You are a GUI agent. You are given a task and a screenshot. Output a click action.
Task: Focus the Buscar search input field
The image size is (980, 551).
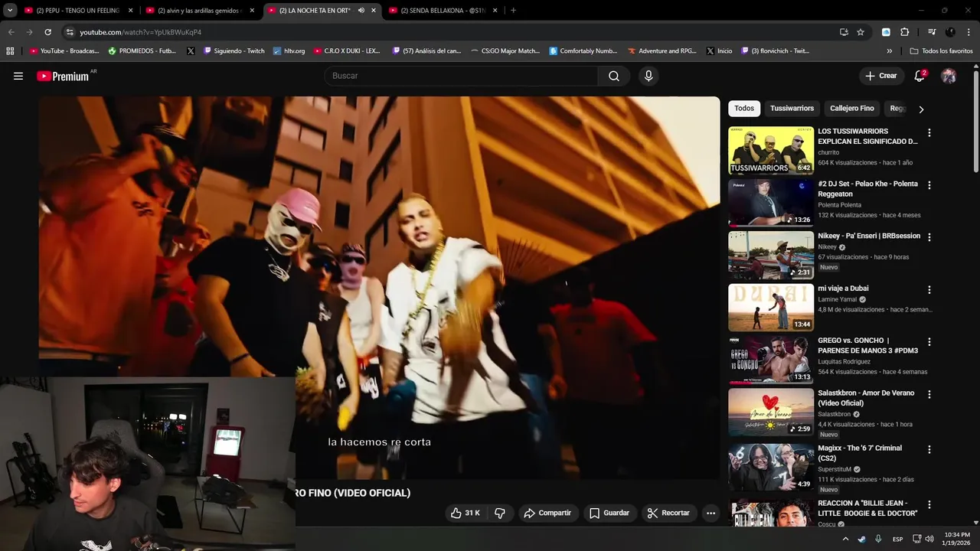pyautogui.click(x=462, y=76)
